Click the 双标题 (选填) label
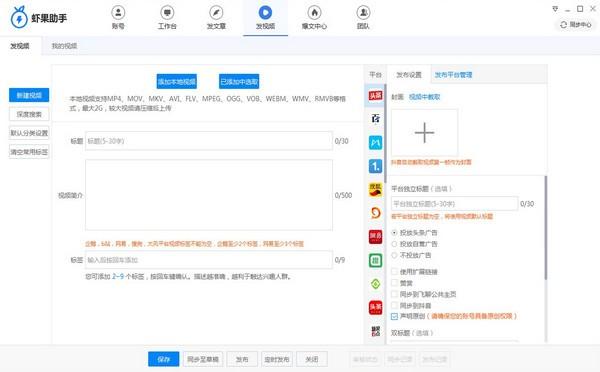The image size is (600, 372). click(x=412, y=333)
